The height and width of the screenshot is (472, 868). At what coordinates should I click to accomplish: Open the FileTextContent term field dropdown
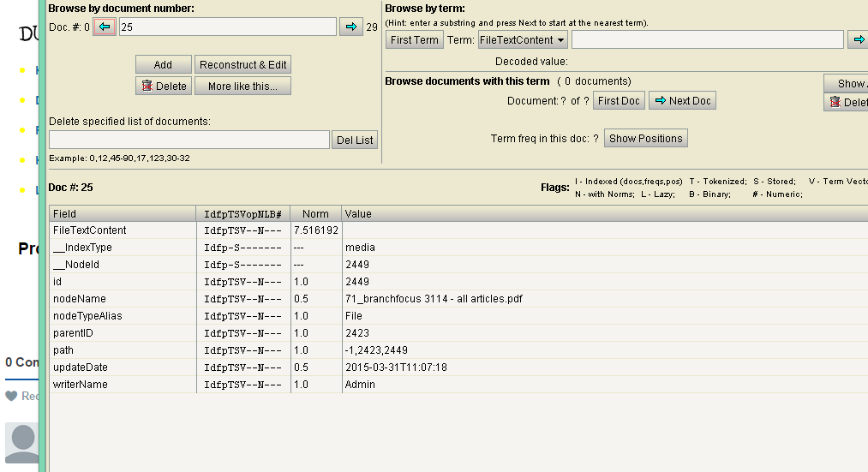coord(523,40)
